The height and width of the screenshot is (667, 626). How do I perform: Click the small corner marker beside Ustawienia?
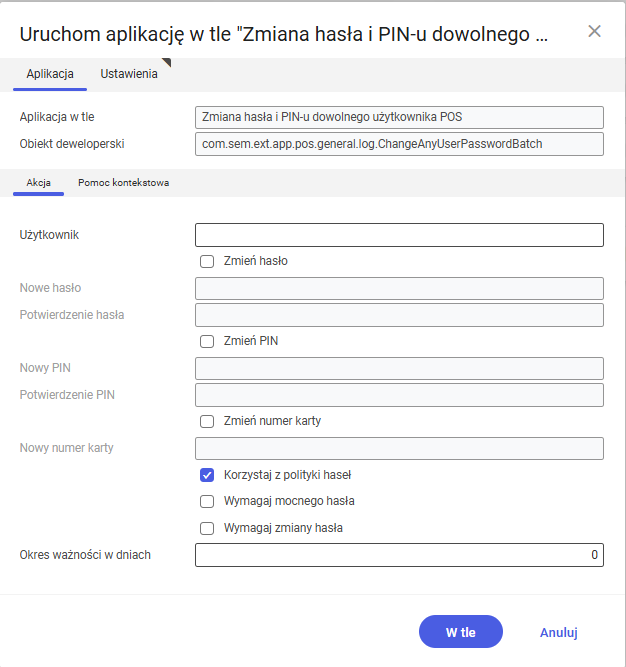[167, 63]
